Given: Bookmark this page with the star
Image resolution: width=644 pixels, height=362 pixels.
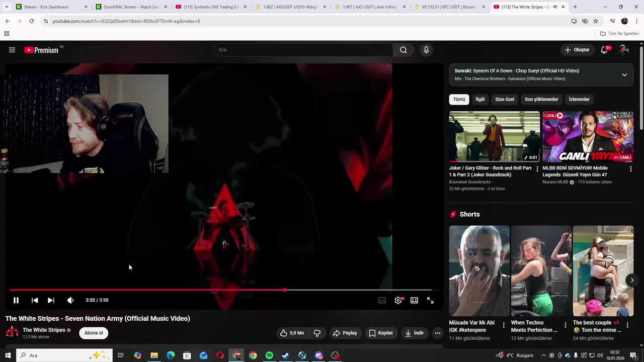Looking at the screenshot, I should coord(596,21).
